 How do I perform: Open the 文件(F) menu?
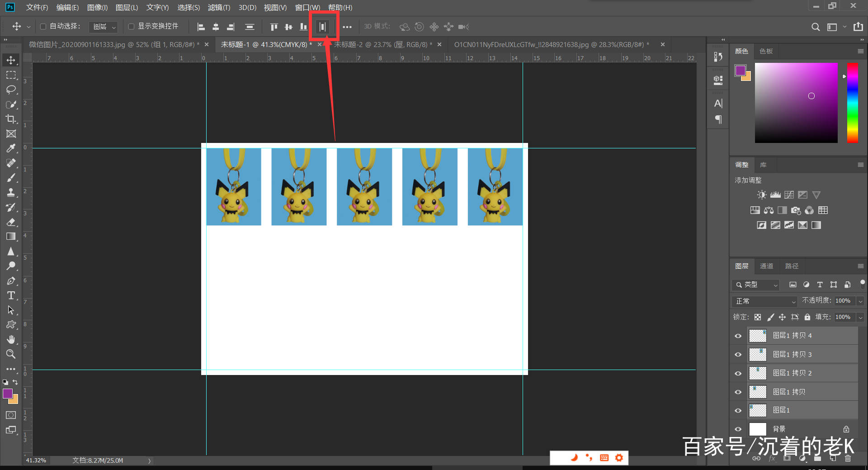click(x=37, y=7)
